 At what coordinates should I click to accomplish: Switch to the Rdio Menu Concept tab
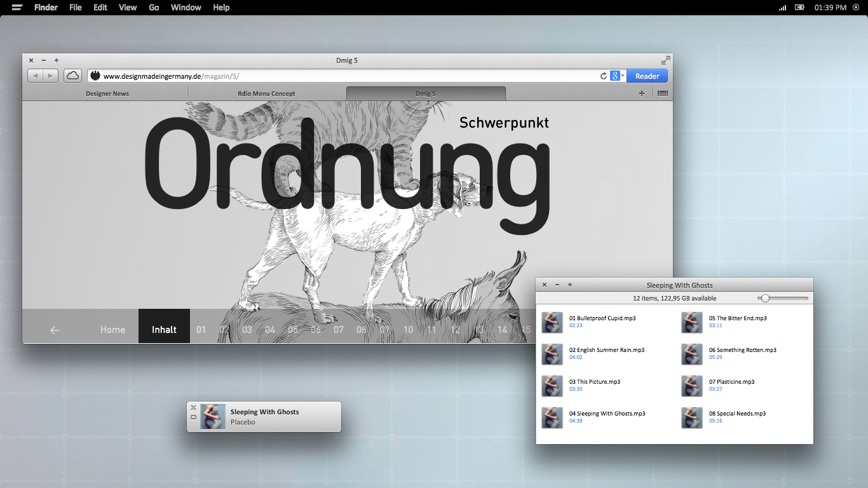coord(266,93)
